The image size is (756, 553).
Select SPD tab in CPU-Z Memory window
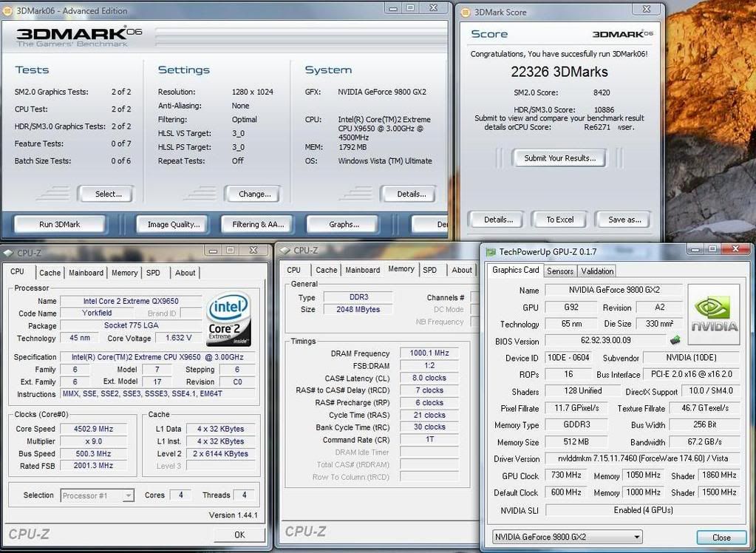pyautogui.click(x=430, y=271)
